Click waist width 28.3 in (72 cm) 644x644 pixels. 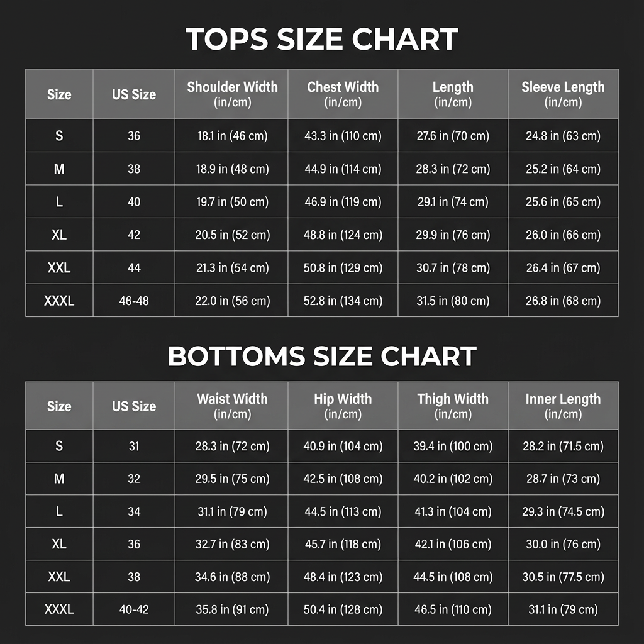pos(232,446)
